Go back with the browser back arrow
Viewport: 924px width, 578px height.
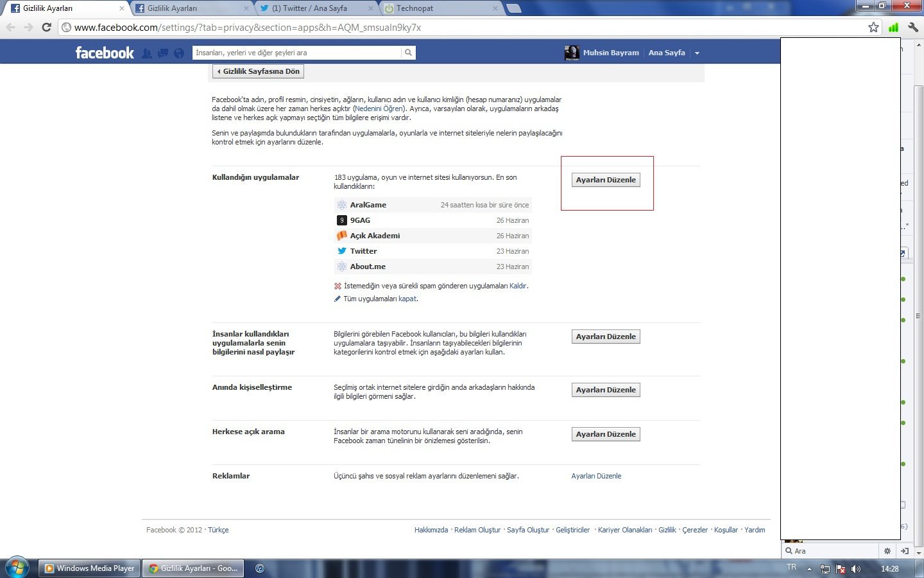(10, 28)
